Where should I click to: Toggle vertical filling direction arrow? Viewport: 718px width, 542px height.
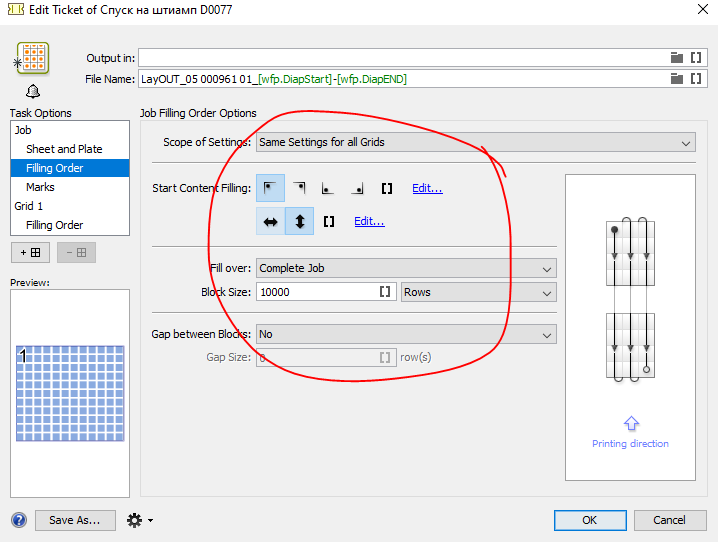(x=299, y=222)
